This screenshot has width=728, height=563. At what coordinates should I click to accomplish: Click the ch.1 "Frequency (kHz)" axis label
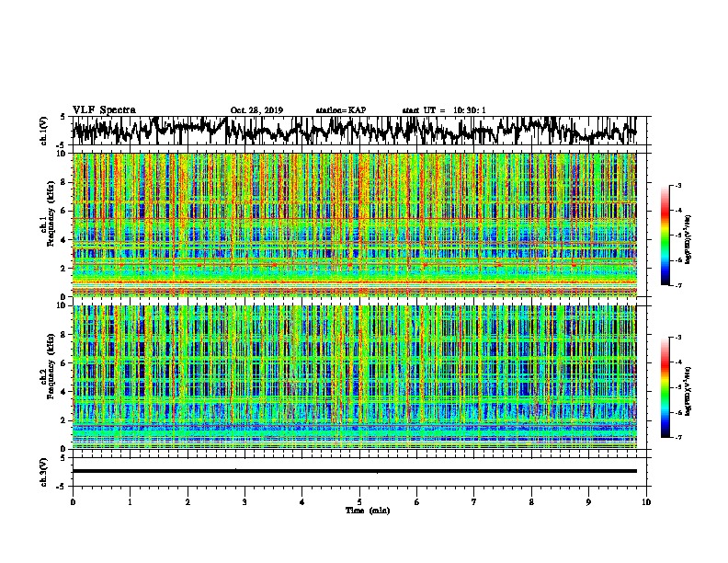click(51, 214)
